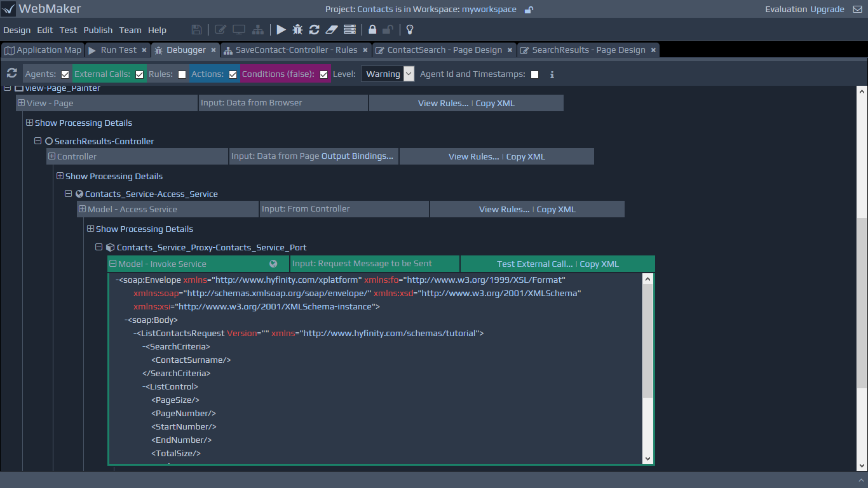Switch to the Application Map tab
This screenshot has width=868, height=488.
(x=43, y=50)
